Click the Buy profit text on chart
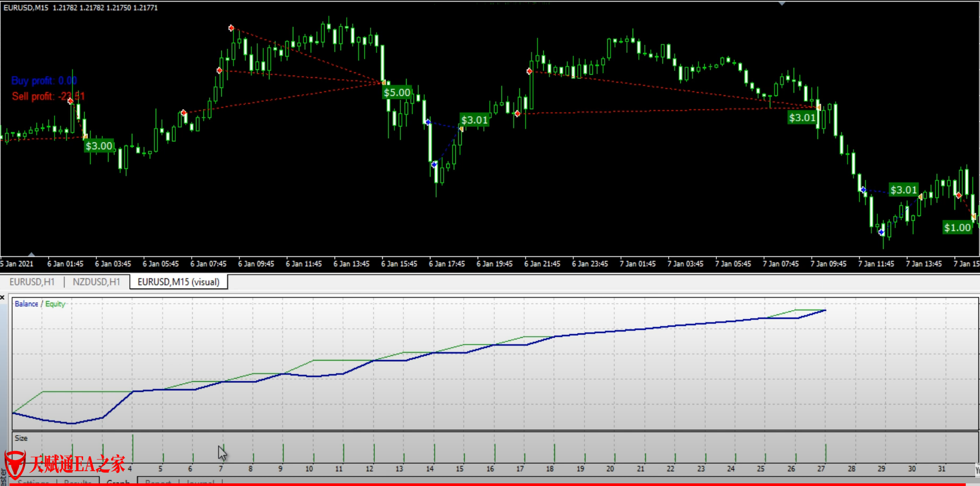 point(44,80)
